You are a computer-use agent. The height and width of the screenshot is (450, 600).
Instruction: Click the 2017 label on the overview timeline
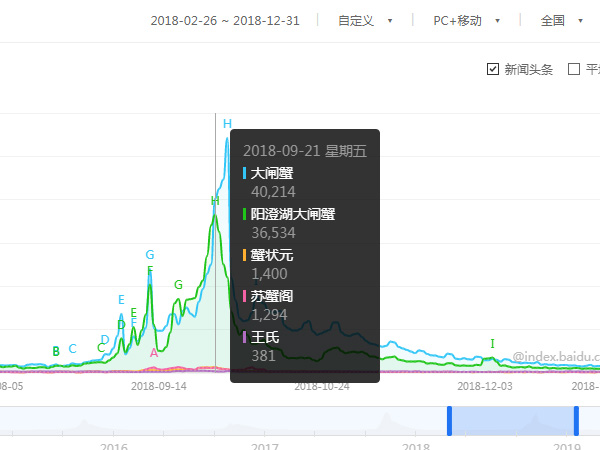pos(265,446)
